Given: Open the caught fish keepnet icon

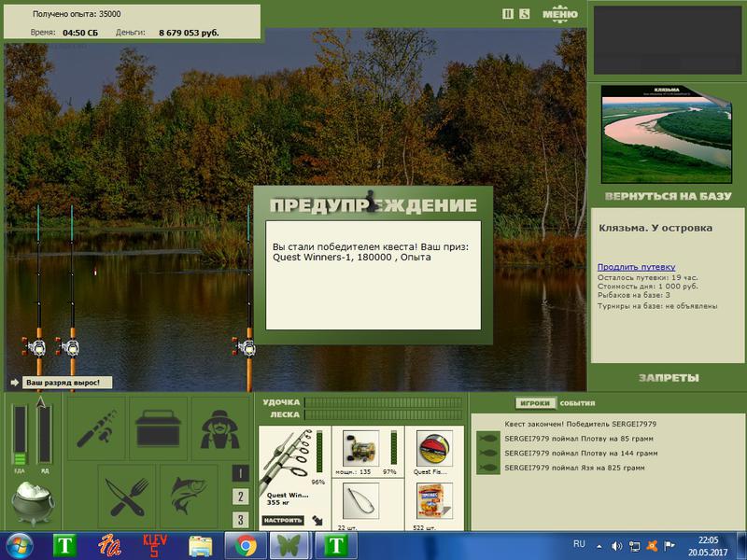Looking at the screenshot, I should click(189, 497).
